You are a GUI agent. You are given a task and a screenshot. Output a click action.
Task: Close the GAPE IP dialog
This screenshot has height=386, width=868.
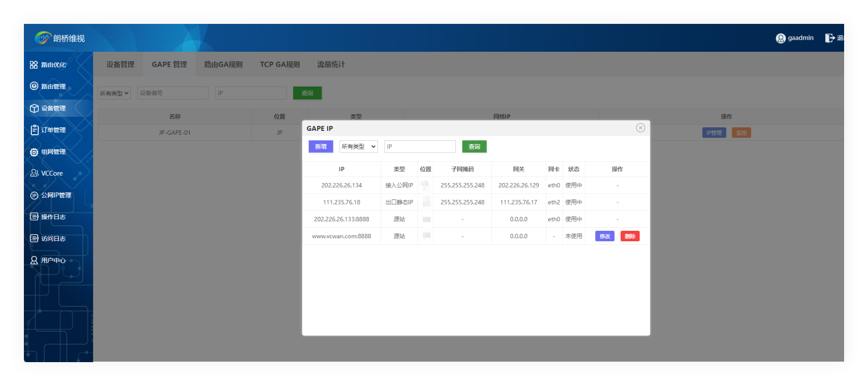tap(641, 128)
